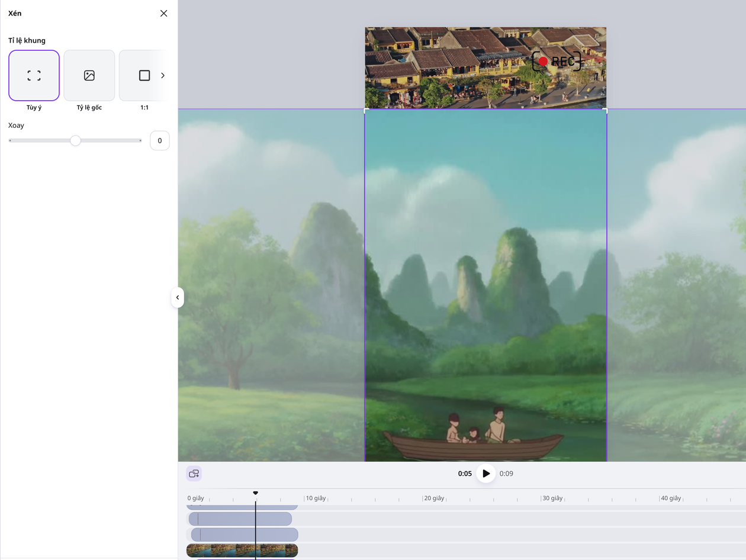Collapse the side panel with left chevron

click(x=178, y=297)
